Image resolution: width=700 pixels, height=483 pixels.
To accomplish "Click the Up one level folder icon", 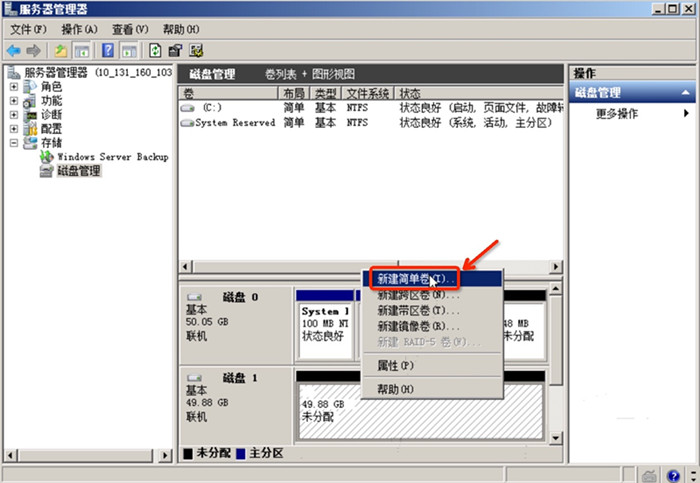I will pyautogui.click(x=61, y=51).
